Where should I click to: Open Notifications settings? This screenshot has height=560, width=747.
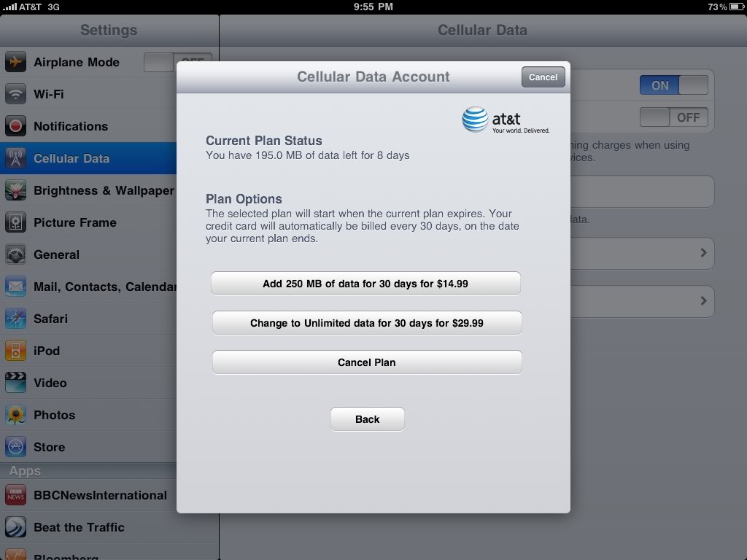coord(88,126)
